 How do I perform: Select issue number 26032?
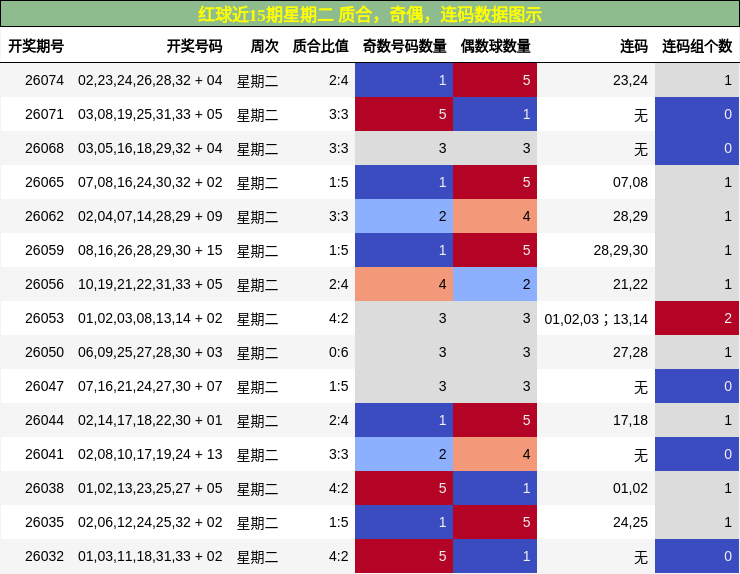pos(44,556)
